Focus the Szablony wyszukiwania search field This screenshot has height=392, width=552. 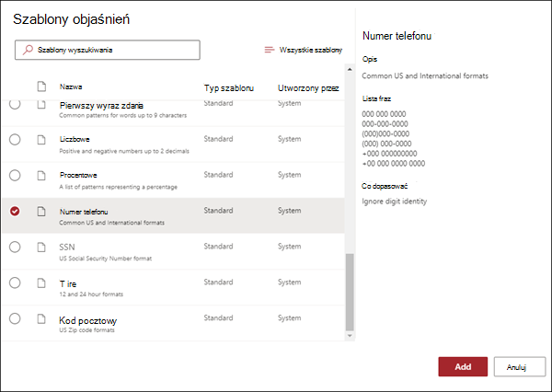[108, 50]
